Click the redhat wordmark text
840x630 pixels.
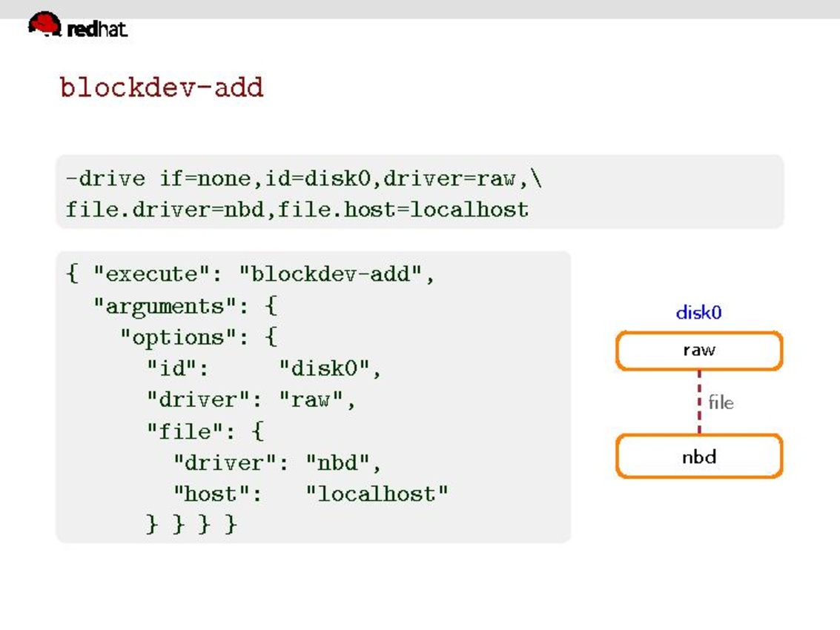(97, 30)
